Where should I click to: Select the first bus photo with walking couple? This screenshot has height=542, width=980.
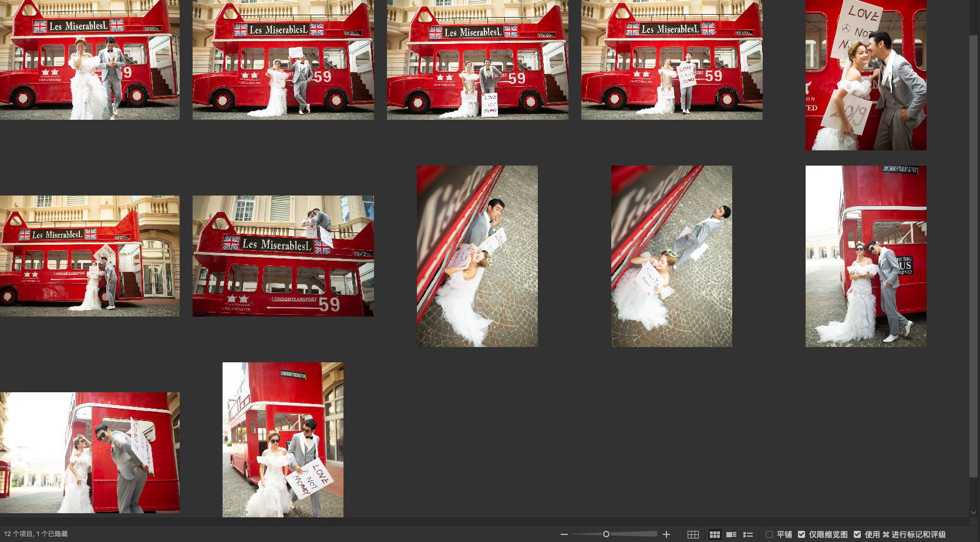pyautogui.click(x=90, y=60)
